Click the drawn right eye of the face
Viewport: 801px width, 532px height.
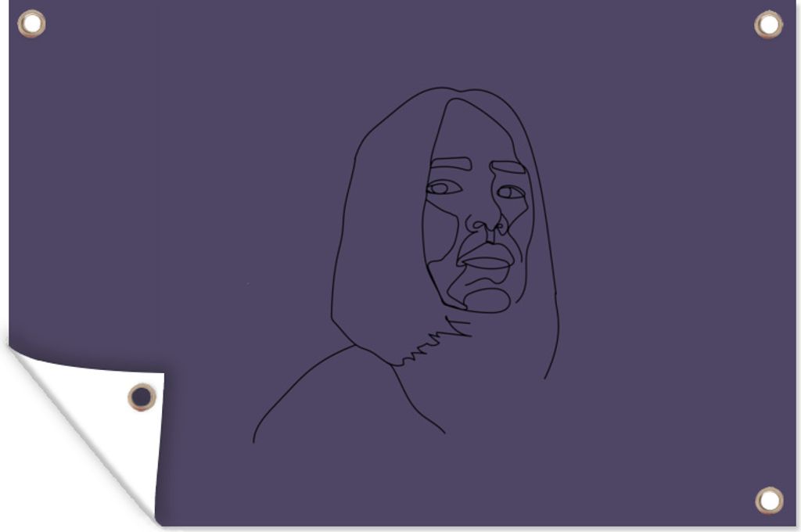[510, 192]
